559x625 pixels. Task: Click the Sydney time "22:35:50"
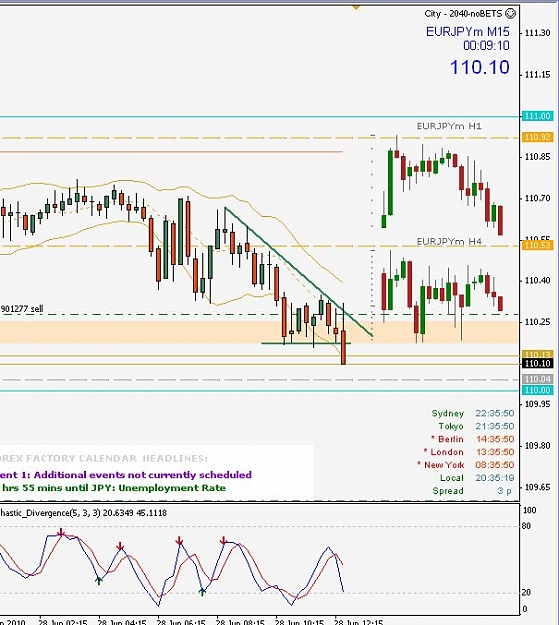494,413
